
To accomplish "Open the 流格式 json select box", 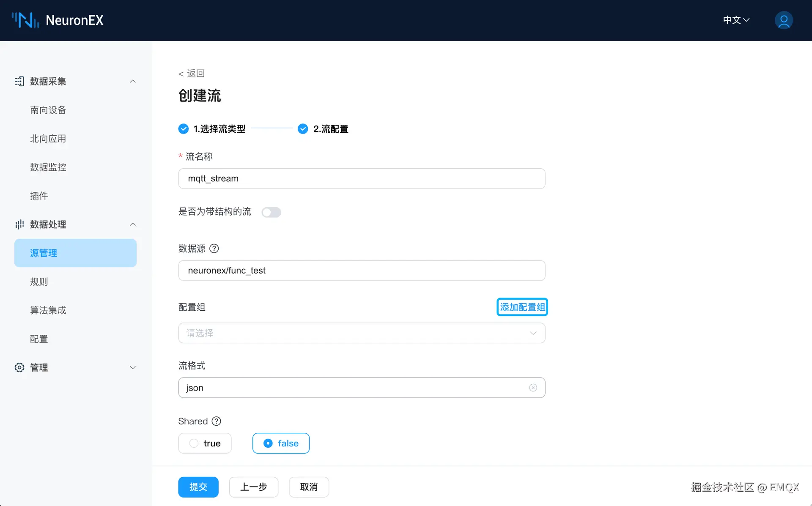I will 362,388.
